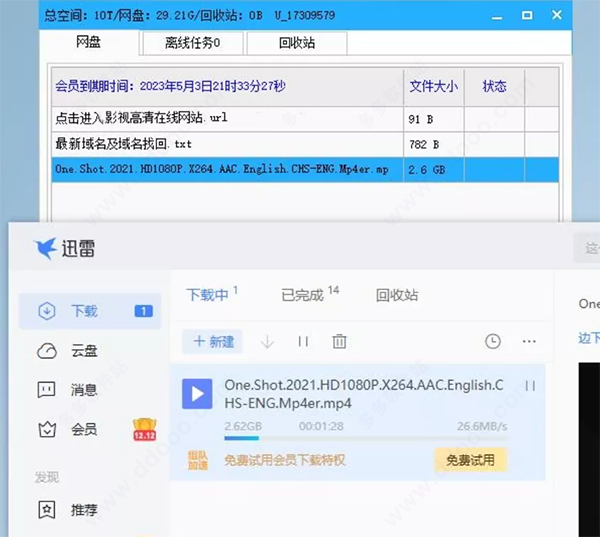
Task: Pause the One.Shot.2021 download task
Action: [530, 386]
